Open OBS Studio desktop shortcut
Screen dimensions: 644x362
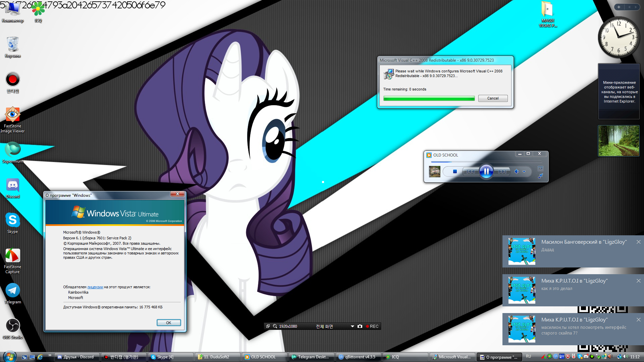coord(13,326)
